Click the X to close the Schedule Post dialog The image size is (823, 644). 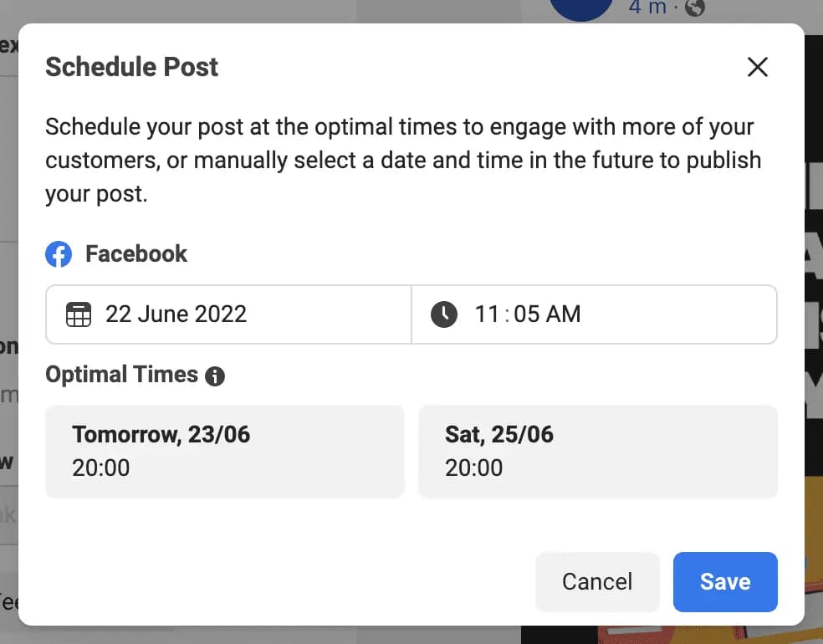[757, 67]
